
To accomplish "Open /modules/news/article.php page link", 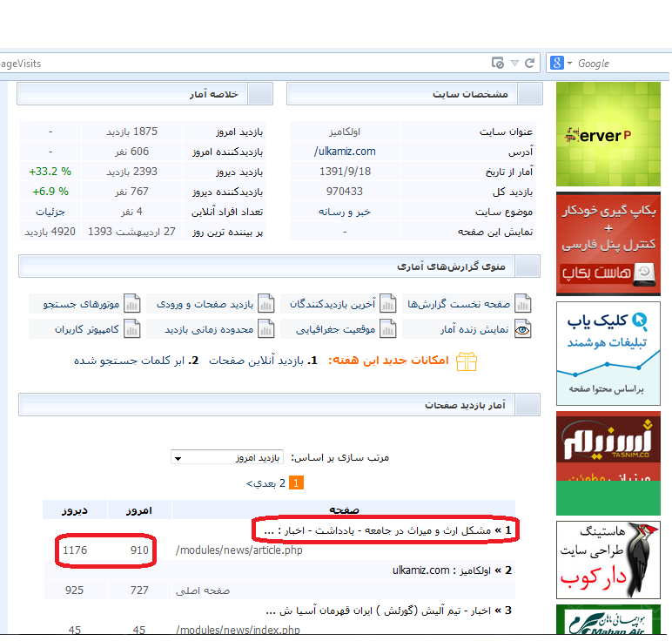I will pyautogui.click(x=239, y=550).
